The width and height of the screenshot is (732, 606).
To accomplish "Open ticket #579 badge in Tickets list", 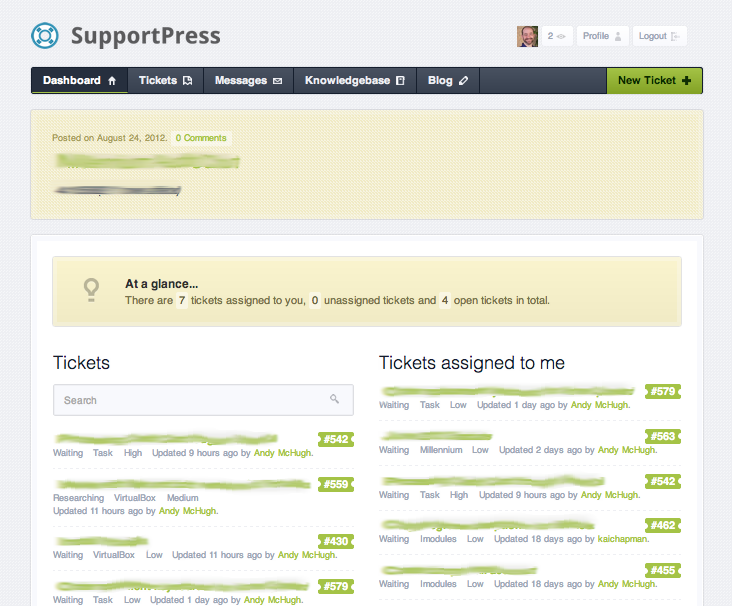I will pos(336,586).
